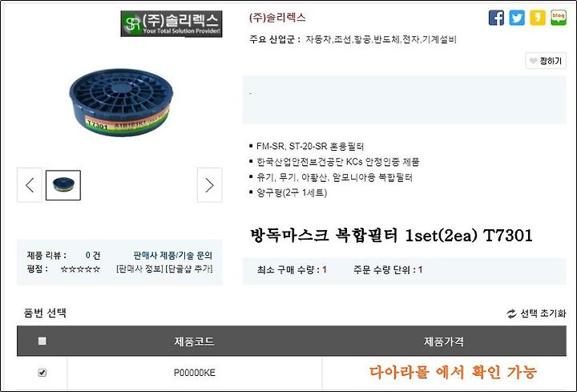Show next product image arrow
This screenshot has width=577, height=392.
click(209, 184)
